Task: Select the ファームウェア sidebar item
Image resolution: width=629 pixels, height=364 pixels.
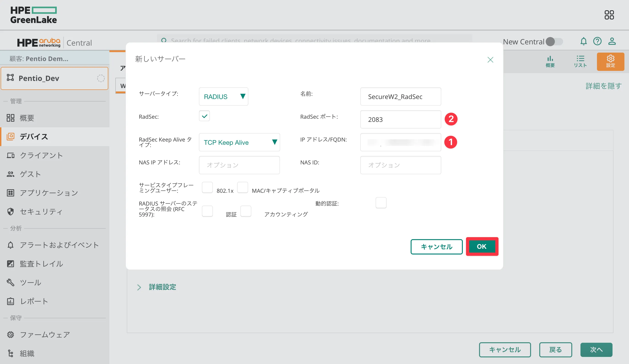Action: coord(45,335)
